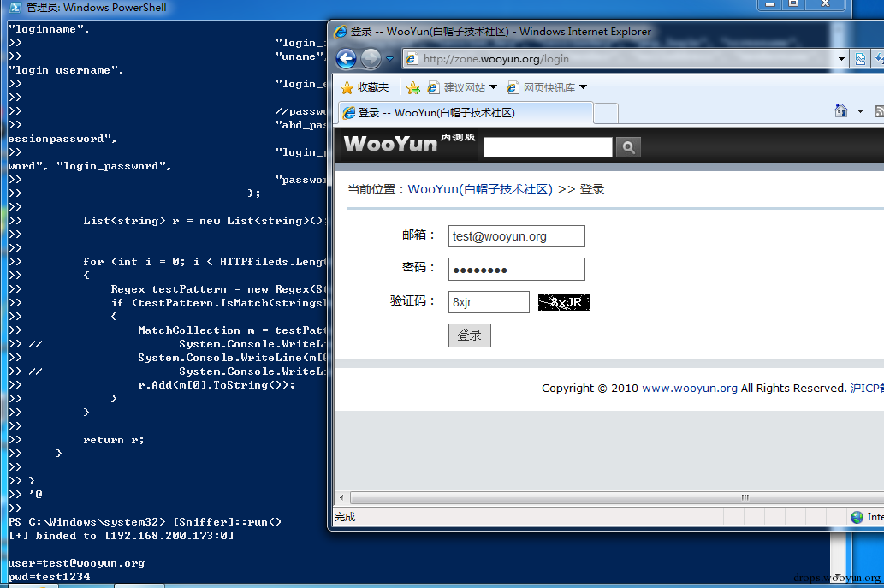Open the Favorites star (收藏夹)
Screen dimensions: 884x588
365,87
